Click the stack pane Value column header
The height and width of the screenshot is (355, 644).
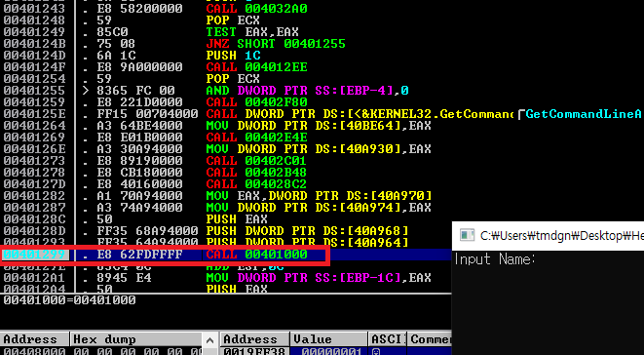pyautogui.click(x=328, y=339)
